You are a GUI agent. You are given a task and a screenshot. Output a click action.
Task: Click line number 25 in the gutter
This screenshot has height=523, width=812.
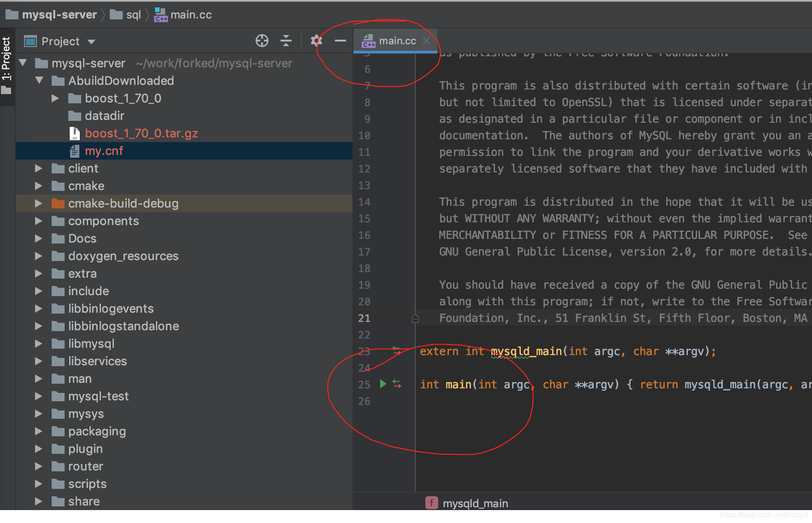point(364,384)
